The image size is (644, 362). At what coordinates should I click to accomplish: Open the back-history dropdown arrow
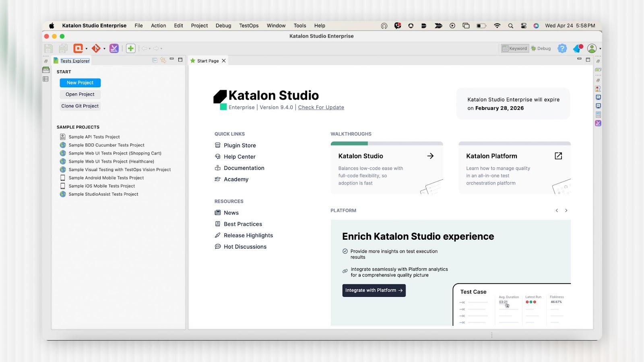150,49
